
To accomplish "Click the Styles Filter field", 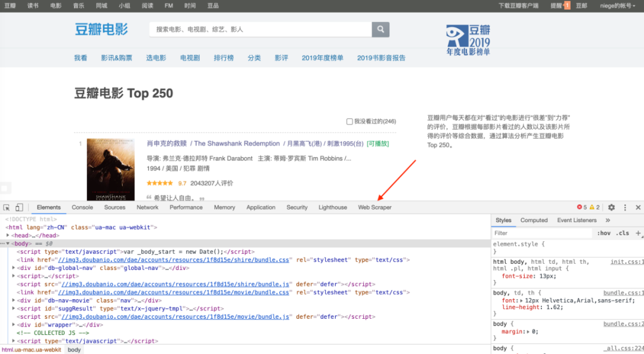I will pos(542,233).
